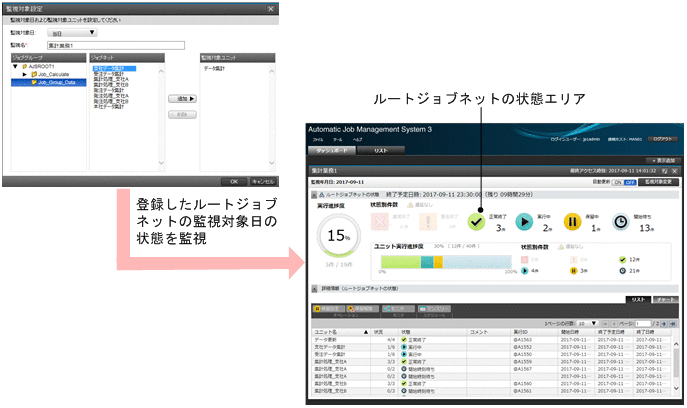Select データ集計 in the monitored units list

(214, 69)
